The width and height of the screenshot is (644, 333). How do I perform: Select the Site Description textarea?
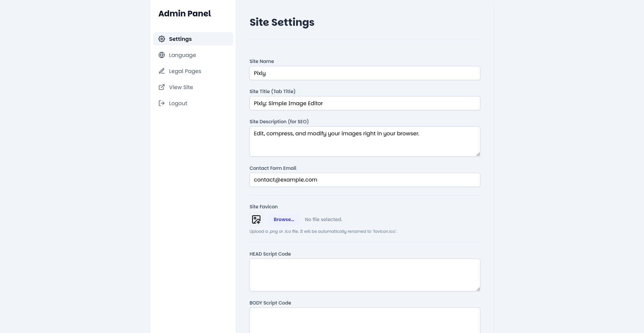tap(365, 141)
